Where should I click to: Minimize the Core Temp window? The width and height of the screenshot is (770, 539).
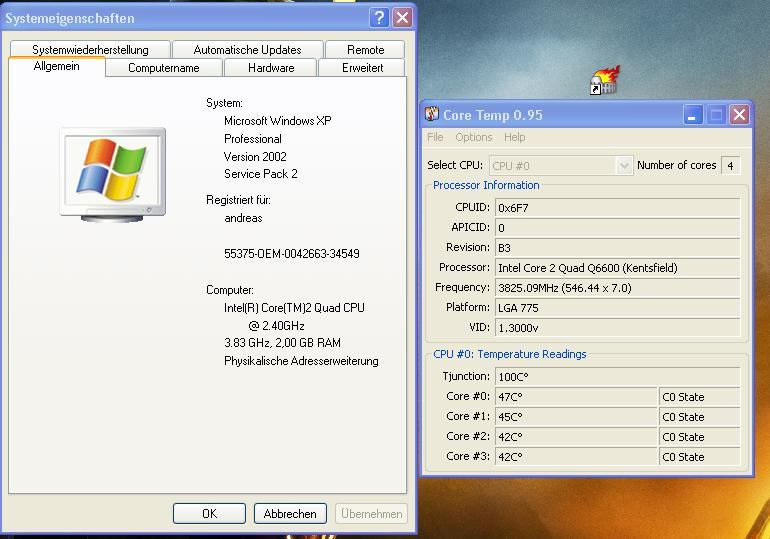pos(693,115)
